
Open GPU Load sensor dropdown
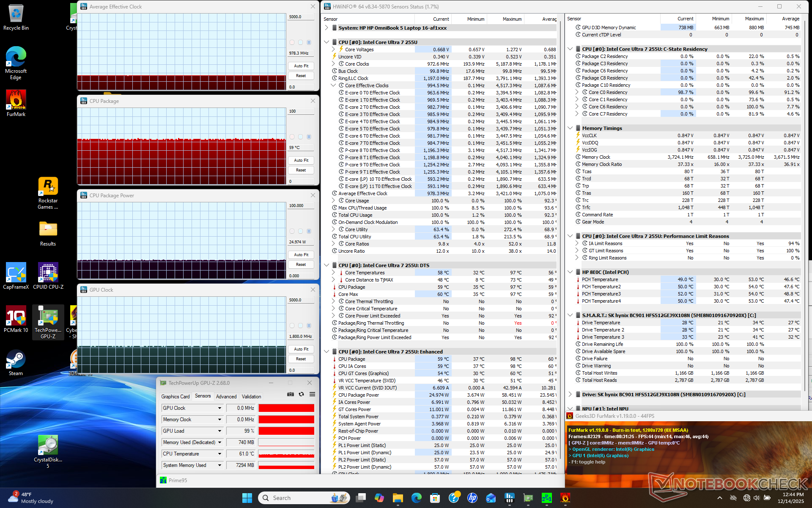click(219, 431)
